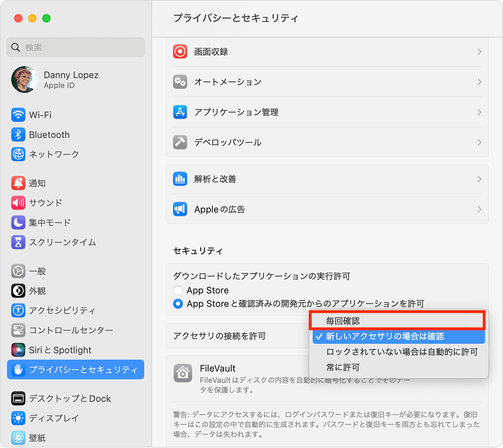The width and height of the screenshot is (503, 448).
Task: Expand Appleの広告 row chevron
Action: coord(479,209)
